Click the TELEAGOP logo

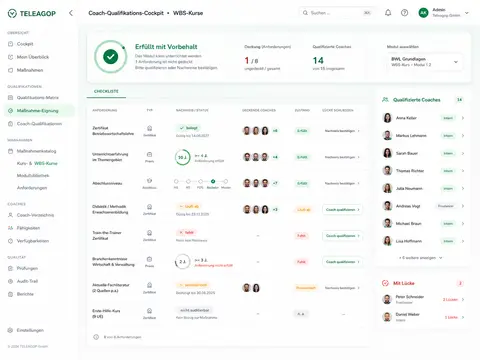(x=32, y=13)
